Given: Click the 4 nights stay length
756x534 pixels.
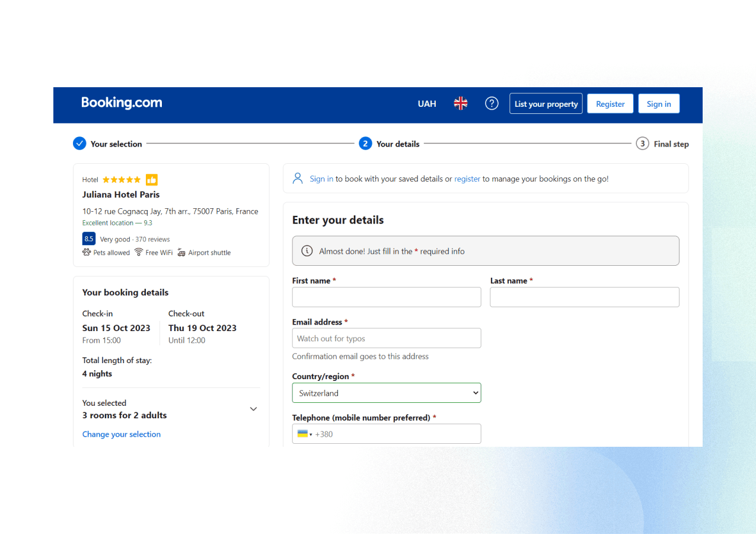Looking at the screenshot, I should (x=97, y=374).
